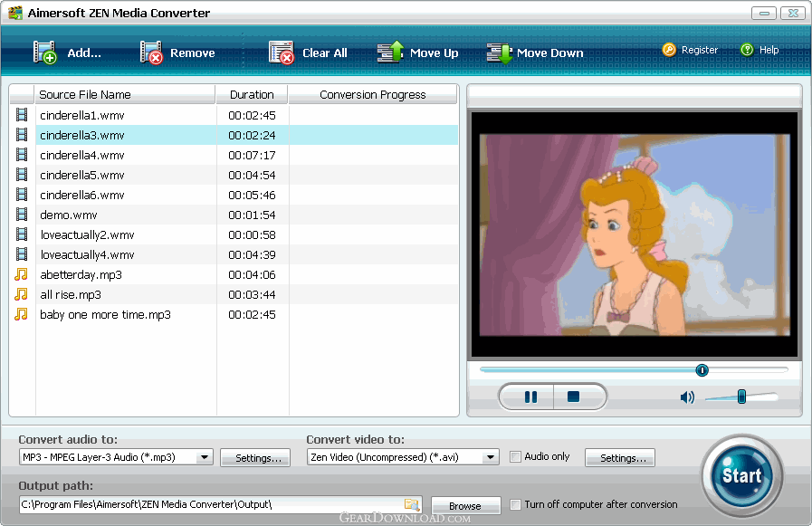
Task: Click the film icon beside cinderella5.wmv
Action: (22, 175)
